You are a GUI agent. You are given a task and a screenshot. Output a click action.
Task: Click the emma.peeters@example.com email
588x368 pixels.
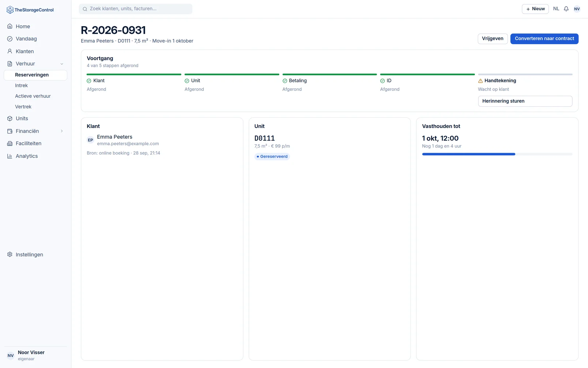click(x=128, y=144)
